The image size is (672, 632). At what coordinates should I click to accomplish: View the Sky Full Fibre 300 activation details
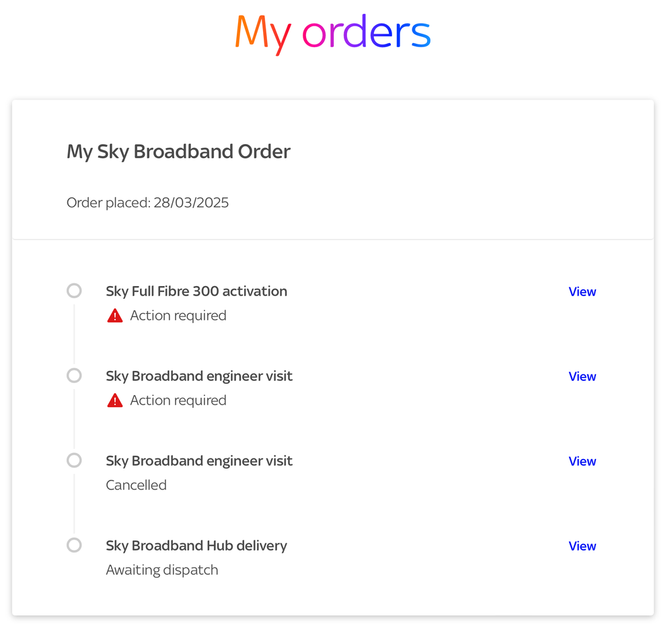(582, 291)
